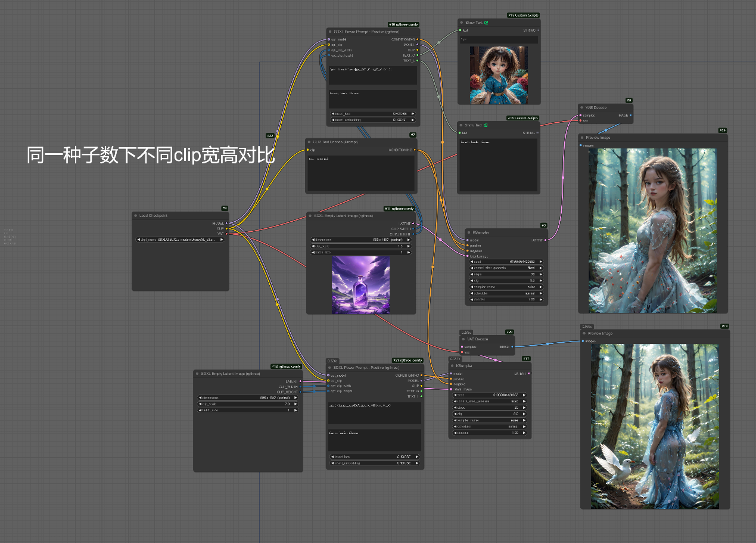Click the Load Checkpoint node collapse dot
Image resolution: width=756 pixels, height=543 pixels.
tap(136, 215)
